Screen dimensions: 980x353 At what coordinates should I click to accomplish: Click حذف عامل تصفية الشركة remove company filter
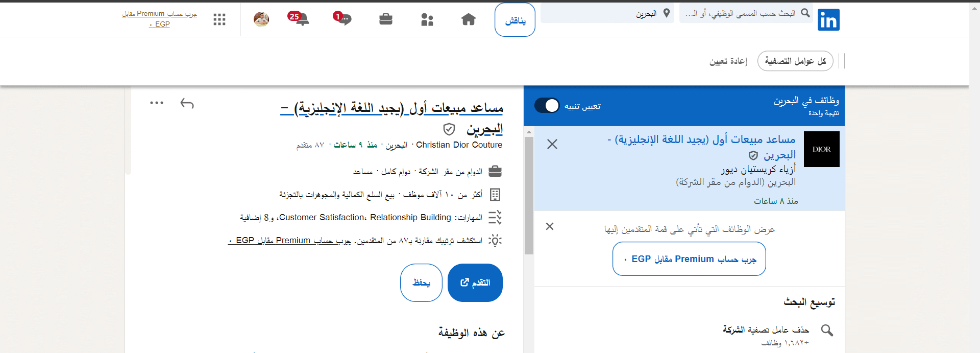[x=766, y=330]
